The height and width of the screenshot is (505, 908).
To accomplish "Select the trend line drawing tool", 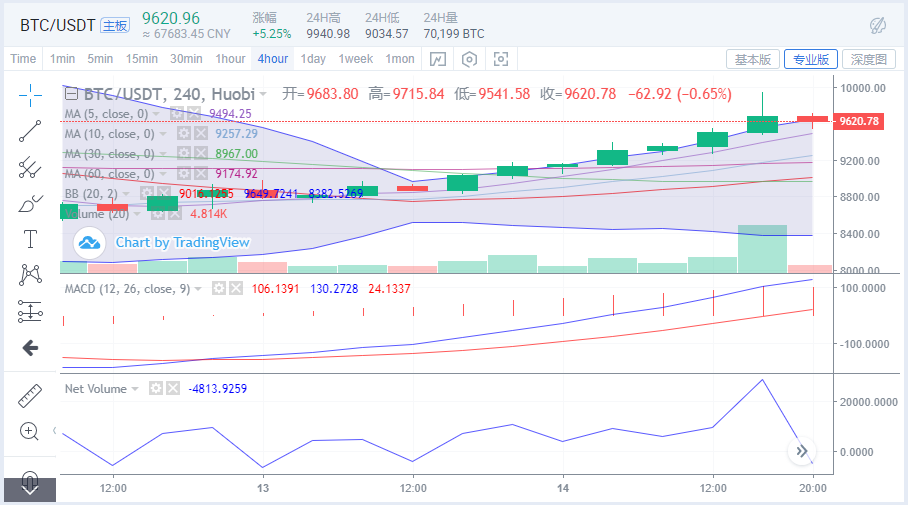I will 30,131.
